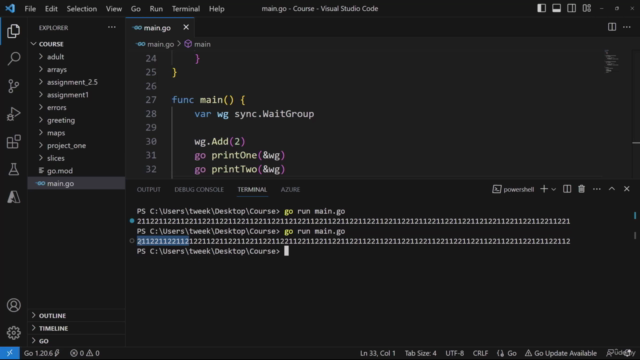Open Run and Debug view

tap(13, 114)
